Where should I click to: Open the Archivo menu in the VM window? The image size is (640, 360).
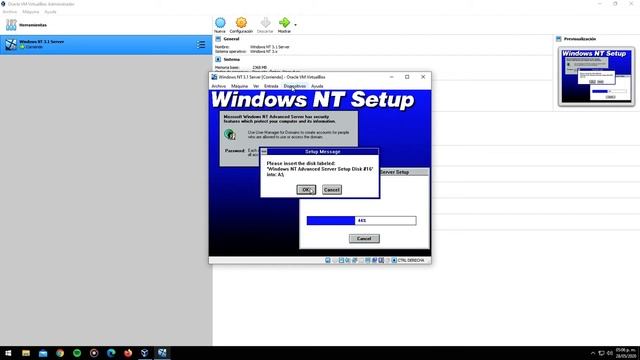click(218, 86)
